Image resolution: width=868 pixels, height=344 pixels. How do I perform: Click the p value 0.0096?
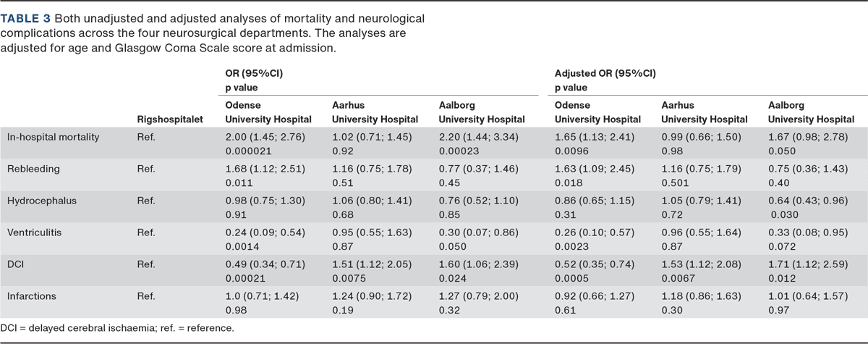571,149
